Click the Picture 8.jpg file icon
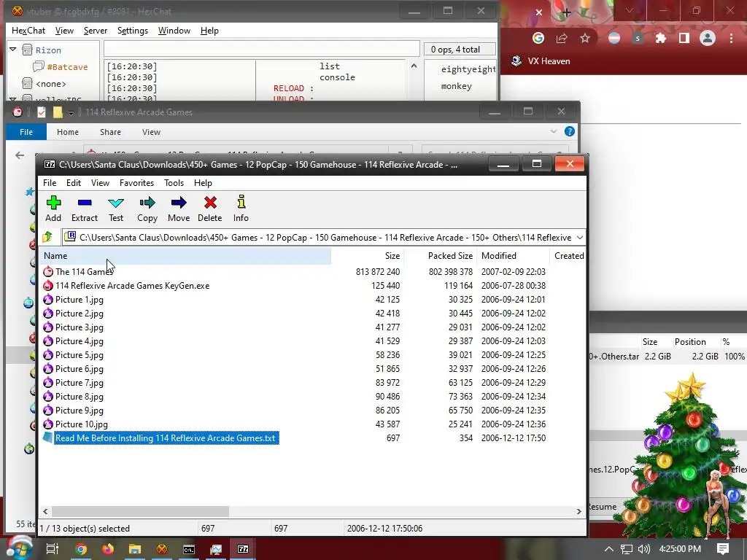747x560 pixels. pos(48,396)
